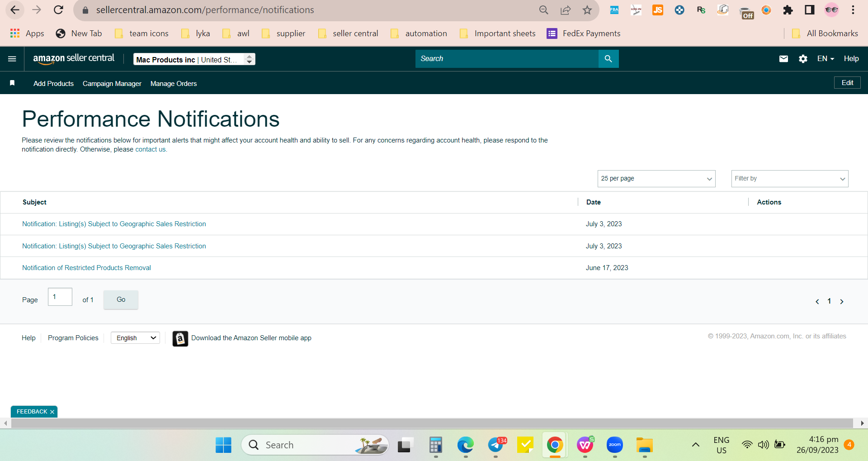
Task: Click the Go page button
Action: click(121, 299)
